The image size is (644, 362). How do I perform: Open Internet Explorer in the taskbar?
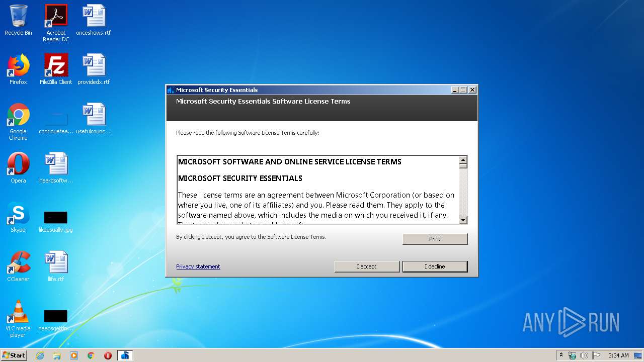(40, 355)
